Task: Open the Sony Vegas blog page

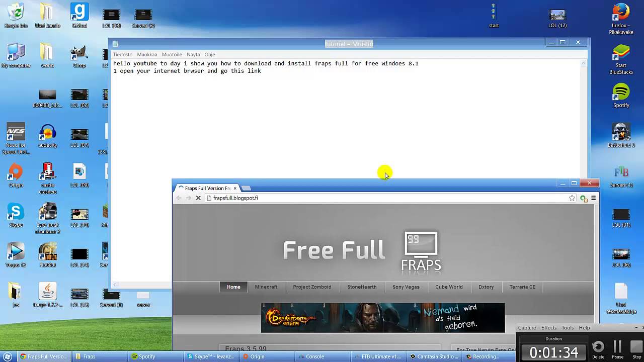Action: pyautogui.click(x=406, y=287)
